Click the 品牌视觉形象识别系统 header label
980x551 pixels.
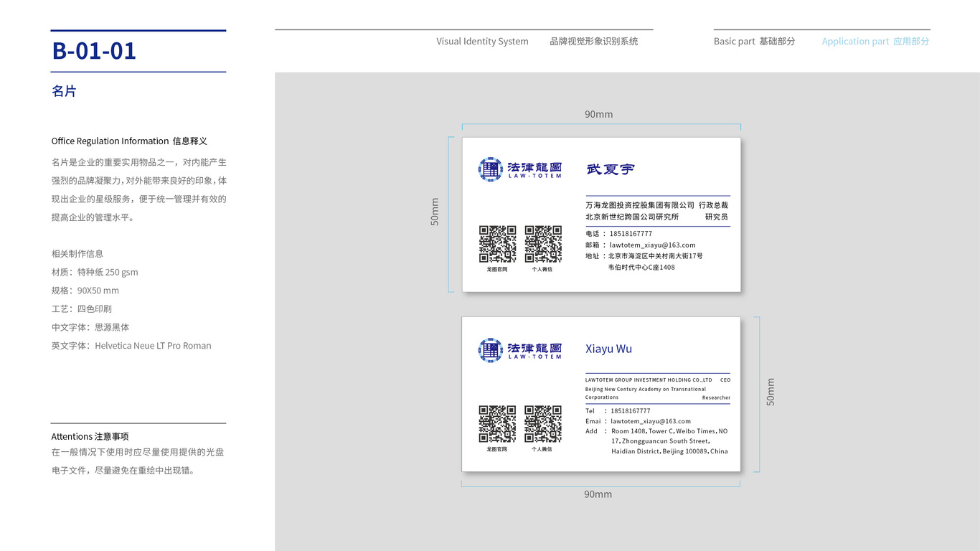(594, 42)
